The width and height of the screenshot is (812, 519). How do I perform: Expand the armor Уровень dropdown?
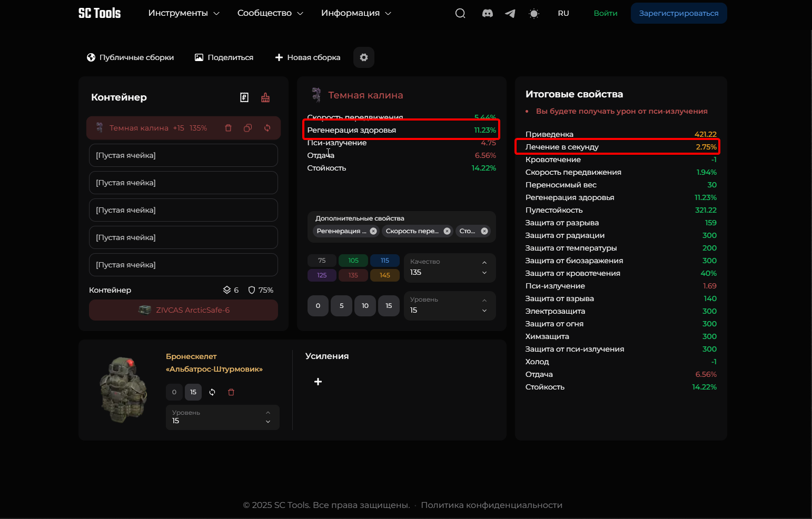tap(222, 417)
